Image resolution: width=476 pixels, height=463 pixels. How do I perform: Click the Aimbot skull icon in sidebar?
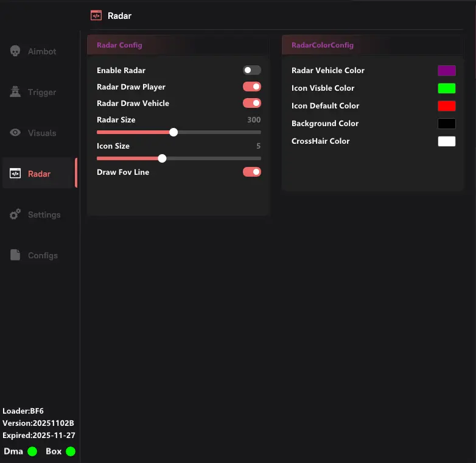pos(15,51)
